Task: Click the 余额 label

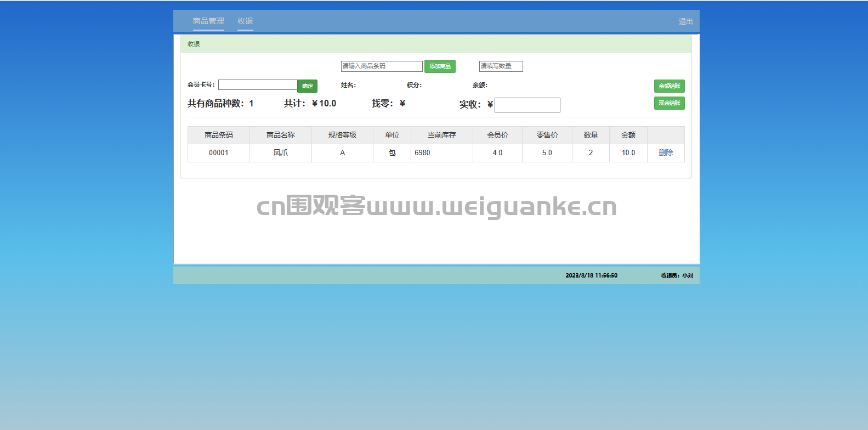Action: pos(480,85)
